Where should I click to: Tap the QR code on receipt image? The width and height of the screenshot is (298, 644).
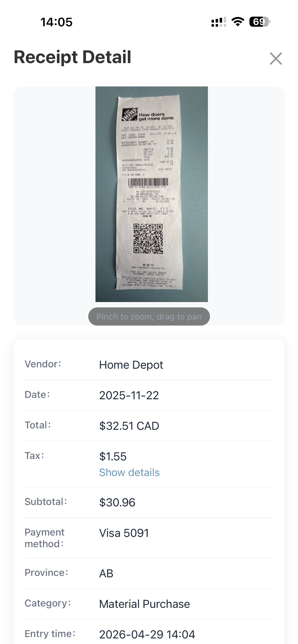click(148, 239)
